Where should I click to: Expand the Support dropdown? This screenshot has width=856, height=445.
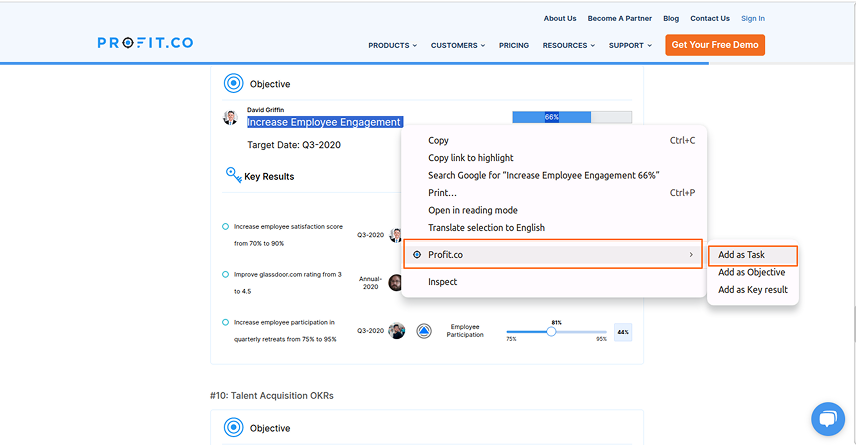point(631,45)
